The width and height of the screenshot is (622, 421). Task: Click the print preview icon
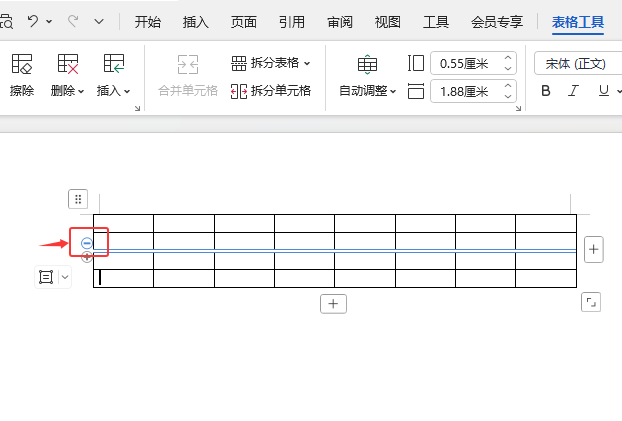point(6,21)
